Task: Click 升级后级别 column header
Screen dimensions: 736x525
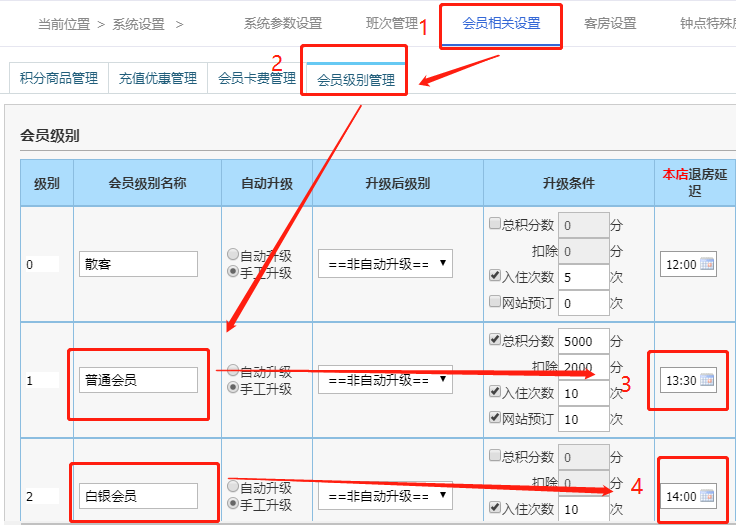Action: click(x=398, y=183)
